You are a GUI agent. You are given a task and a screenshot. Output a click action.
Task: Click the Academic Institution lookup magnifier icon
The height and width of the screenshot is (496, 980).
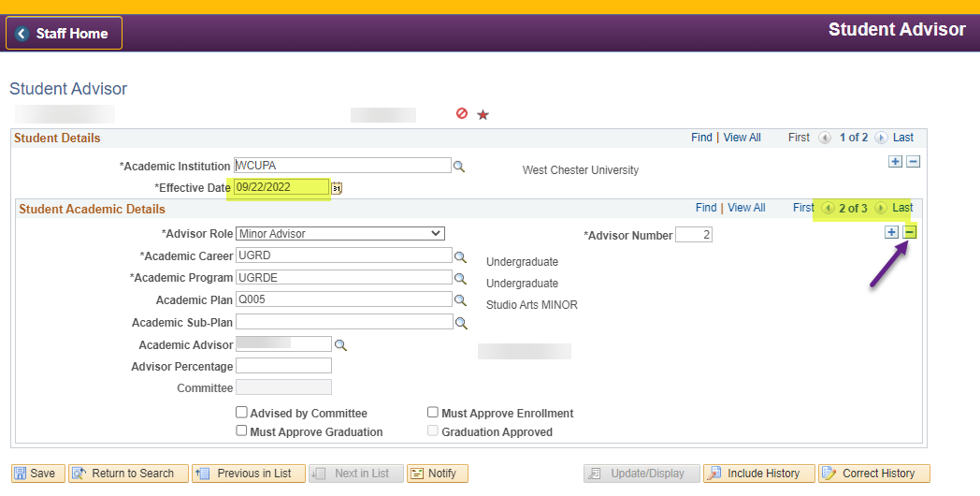pos(459,166)
